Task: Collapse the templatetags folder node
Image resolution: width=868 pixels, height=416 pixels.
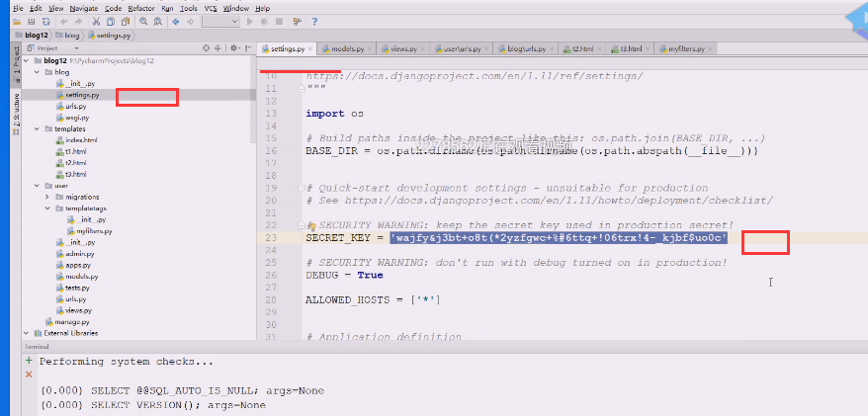Action: click(x=47, y=208)
